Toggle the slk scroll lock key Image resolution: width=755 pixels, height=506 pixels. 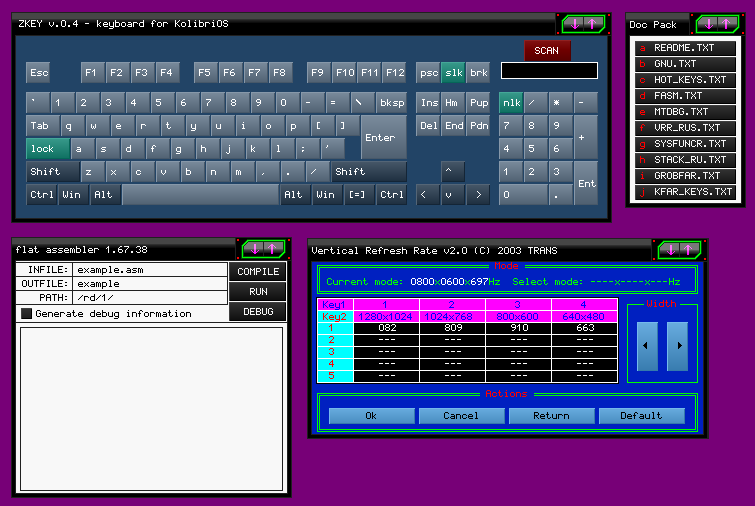coord(453,72)
